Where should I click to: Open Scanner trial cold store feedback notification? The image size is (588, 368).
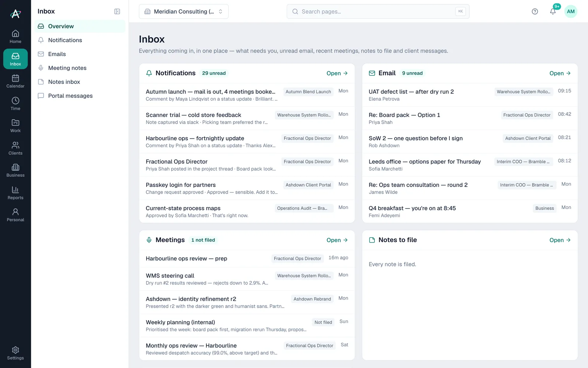(247, 118)
